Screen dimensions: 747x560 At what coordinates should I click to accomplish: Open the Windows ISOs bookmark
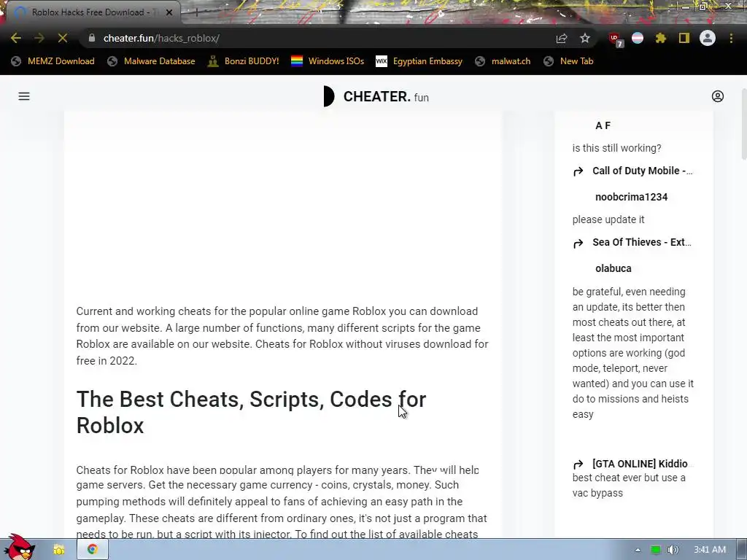[328, 61]
